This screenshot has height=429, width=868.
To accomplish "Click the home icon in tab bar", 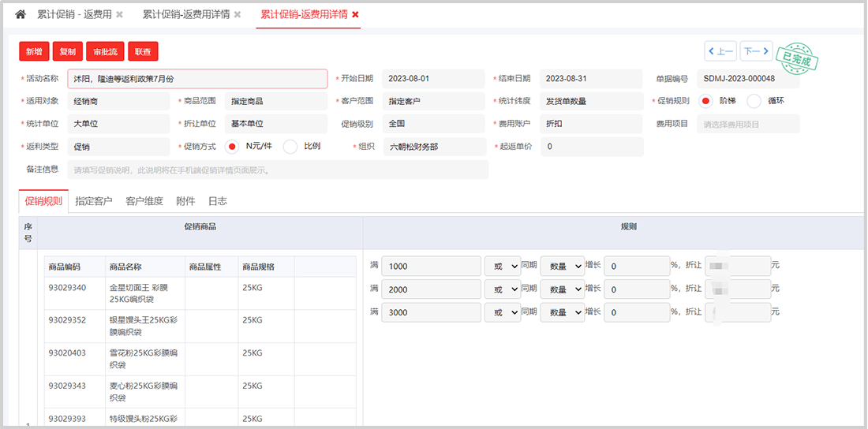I will (21, 14).
